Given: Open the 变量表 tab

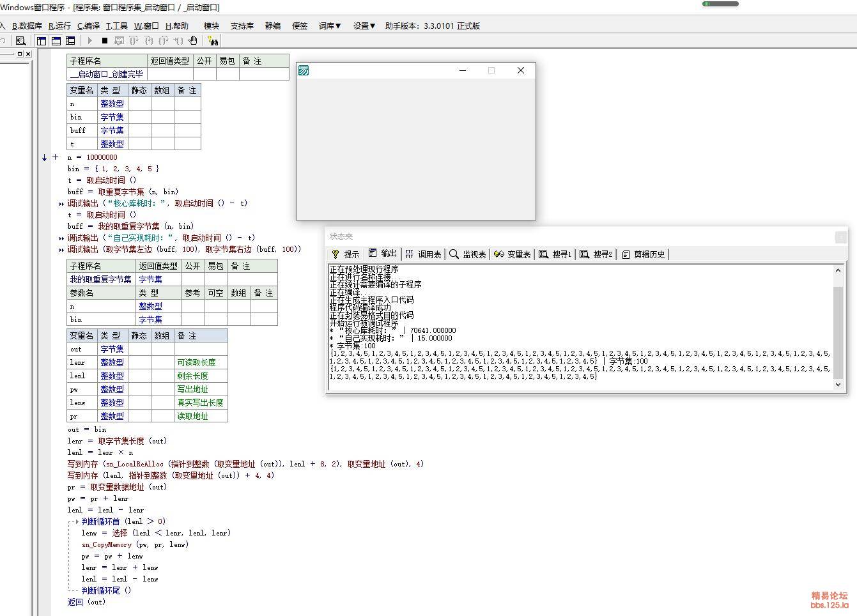Looking at the screenshot, I should [x=513, y=254].
